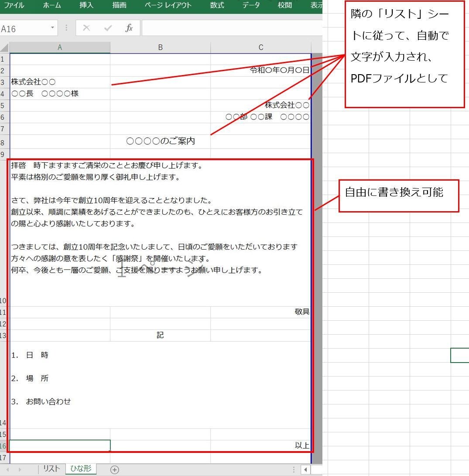The height and width of the screenshot is (476, 469).
Task: Select the 記 cell
Action: pyautogui.click(x=160, y=335)
